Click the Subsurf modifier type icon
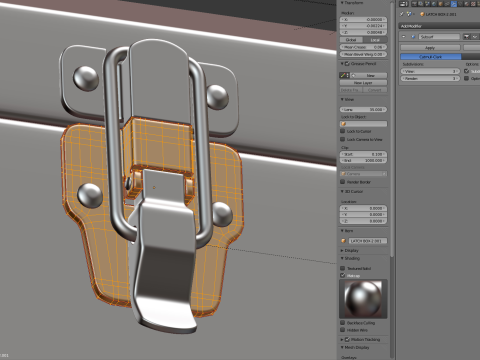 (413, 37)
